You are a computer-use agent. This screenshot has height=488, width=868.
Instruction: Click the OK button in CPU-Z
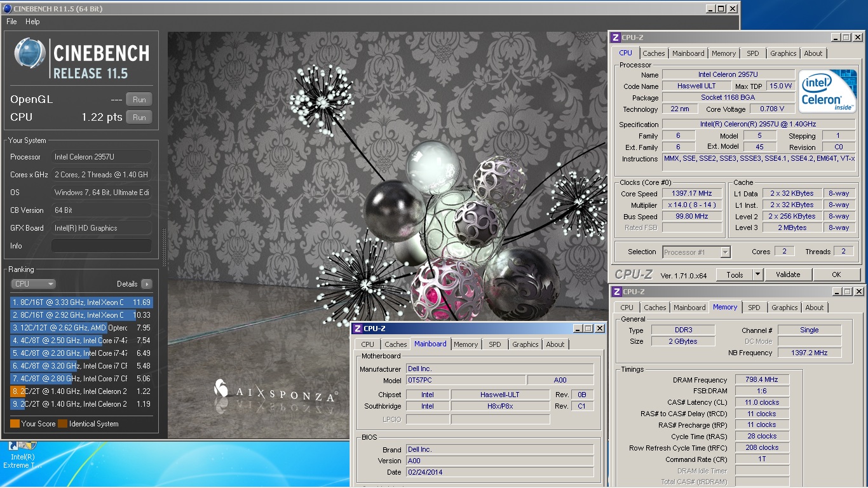pos(836,274)
